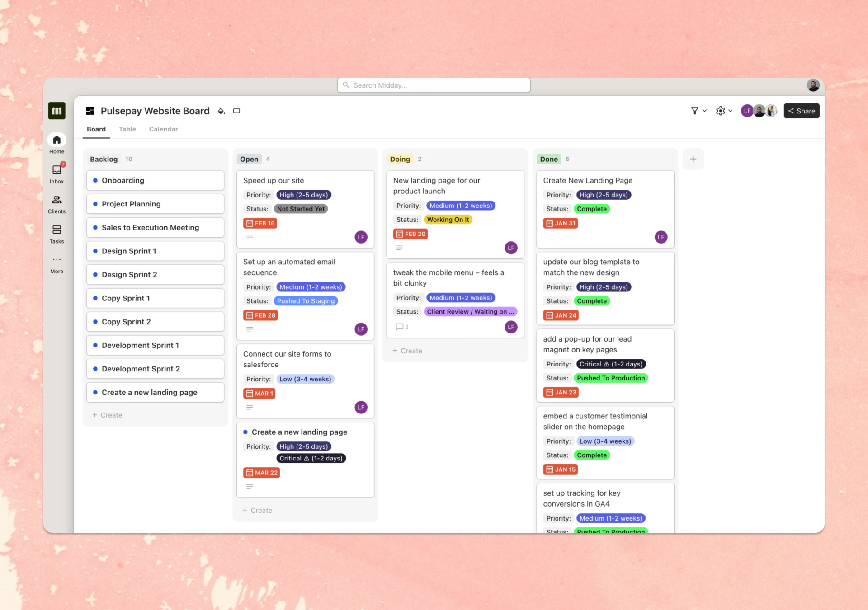Open the Design Sprint 1 backlog card
The height and width of the screenshot is (610, 868).
[155, 251]
